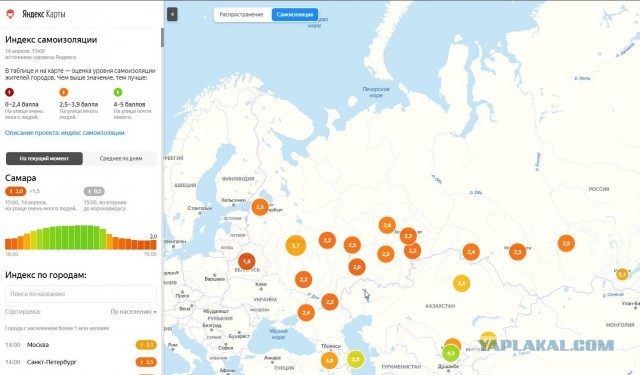Click the 2,2 marker beside р. Дон label
Viewport: 640px width, 375px height.
click(x=329, y=302)
